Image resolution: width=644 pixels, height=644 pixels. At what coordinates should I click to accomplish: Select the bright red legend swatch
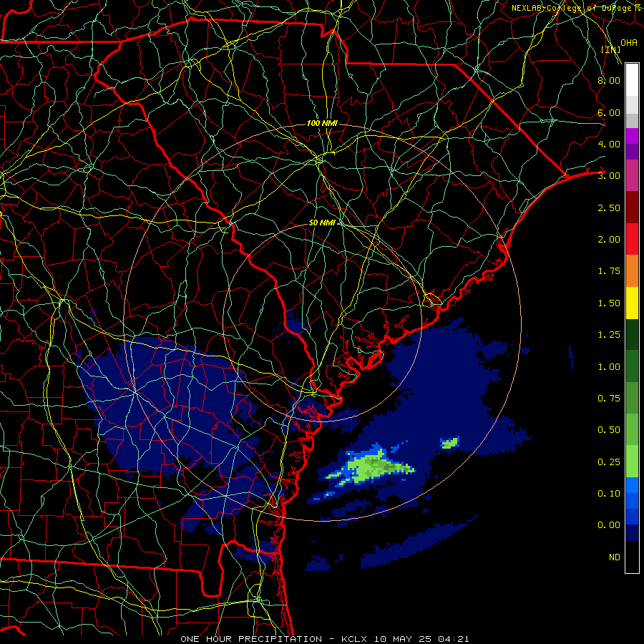632,240
